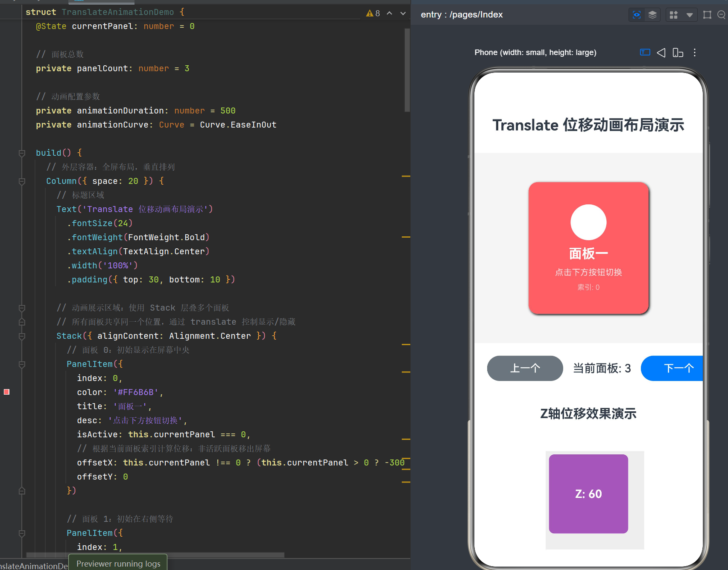Click the red 面板一 card in preview
The image size is (728, 570).
(x=588, y=248)
